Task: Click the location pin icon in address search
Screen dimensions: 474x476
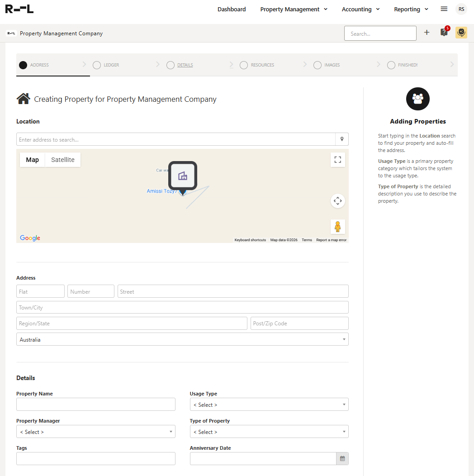Action: [342, 139]
